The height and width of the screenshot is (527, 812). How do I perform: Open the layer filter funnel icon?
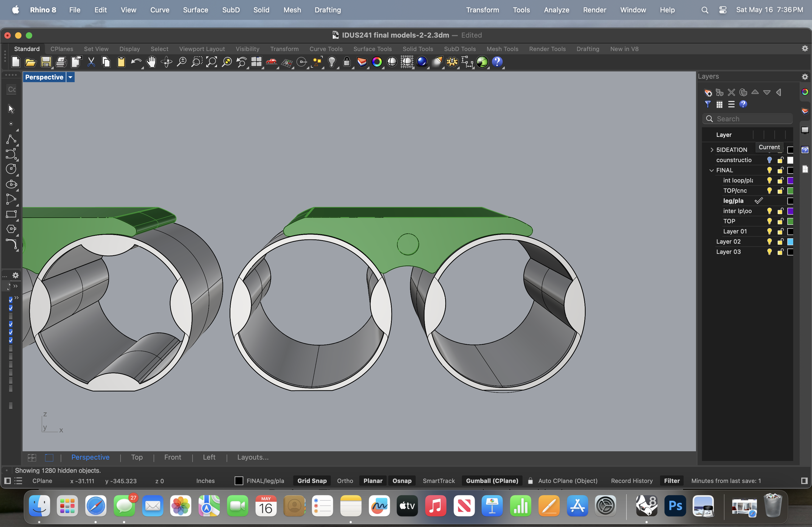point(708,104)
